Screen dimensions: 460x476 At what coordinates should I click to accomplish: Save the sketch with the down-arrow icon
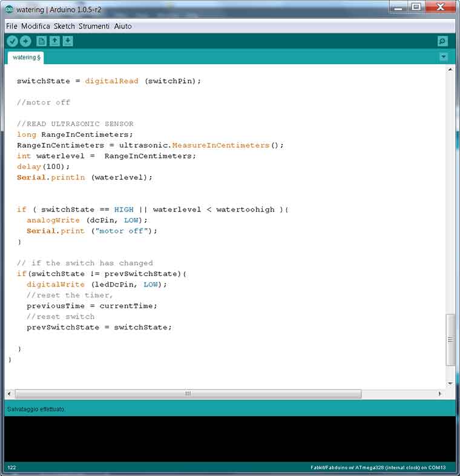pyautogui.click(x=68, y=41)
